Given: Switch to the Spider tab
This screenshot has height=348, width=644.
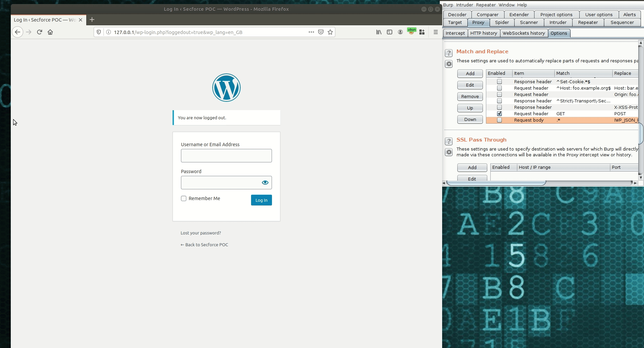Looking at the screenshot, I should pyautogui.click(x=502, y=22).
